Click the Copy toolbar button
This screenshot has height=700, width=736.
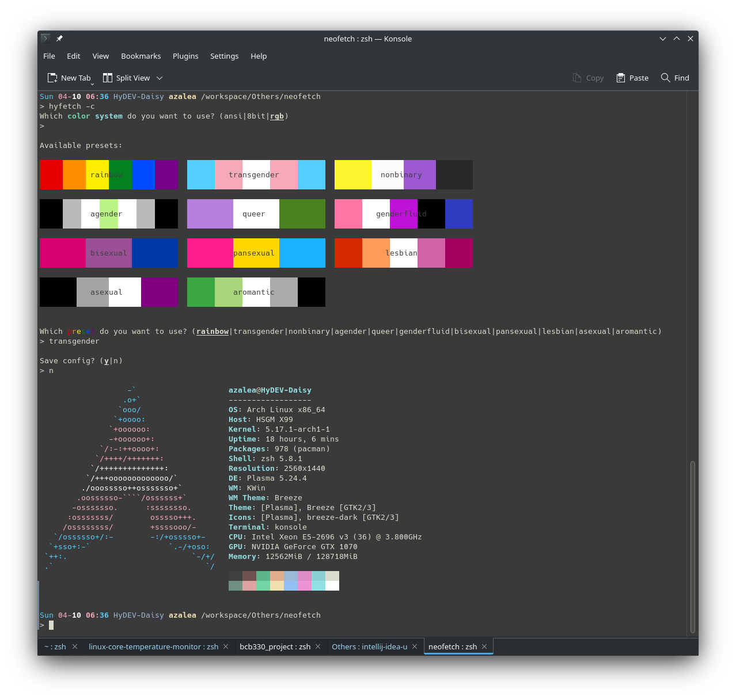pos(588,78)
